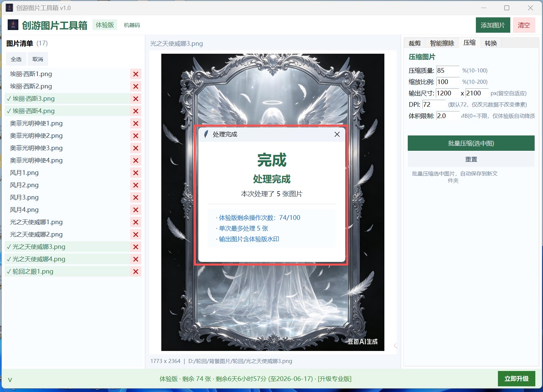543x392 pixels.
Task: Click the 缩放比例 input field
Action: (448, 82)
